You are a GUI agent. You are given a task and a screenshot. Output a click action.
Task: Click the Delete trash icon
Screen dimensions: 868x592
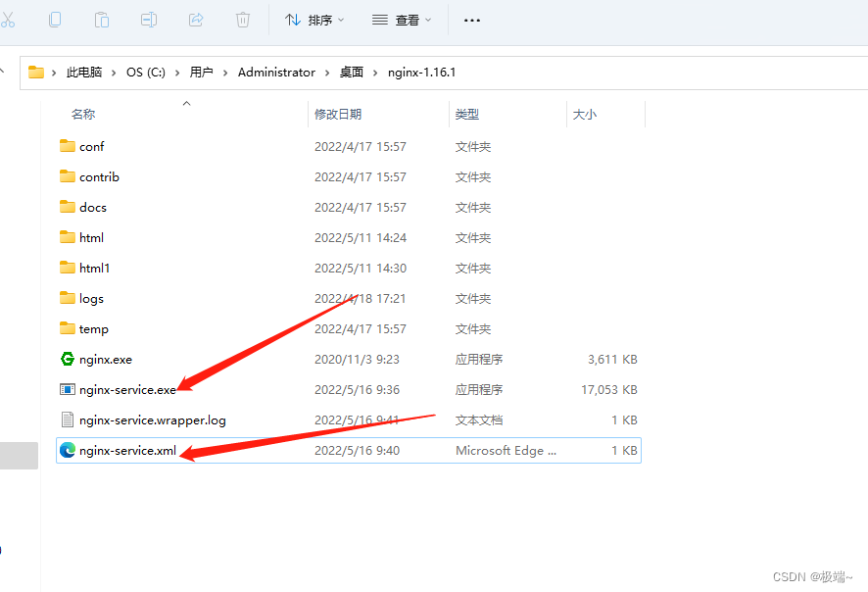242,20
